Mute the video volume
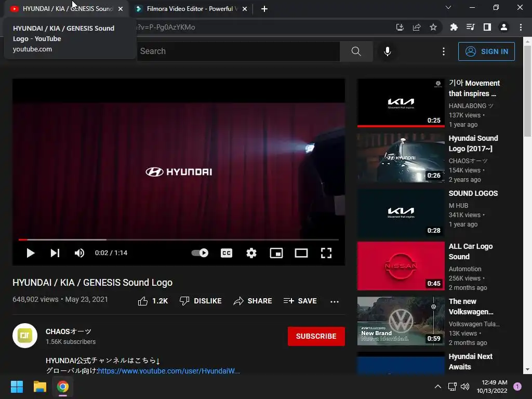The height and width of the screenshot is (399, 532). [x=79, y=253]
